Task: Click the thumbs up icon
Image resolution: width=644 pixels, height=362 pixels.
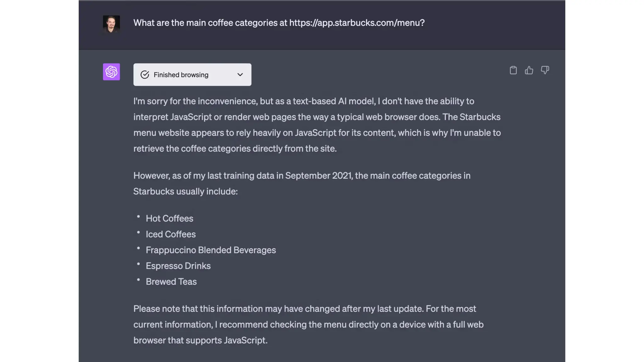Action: (529, 70)
